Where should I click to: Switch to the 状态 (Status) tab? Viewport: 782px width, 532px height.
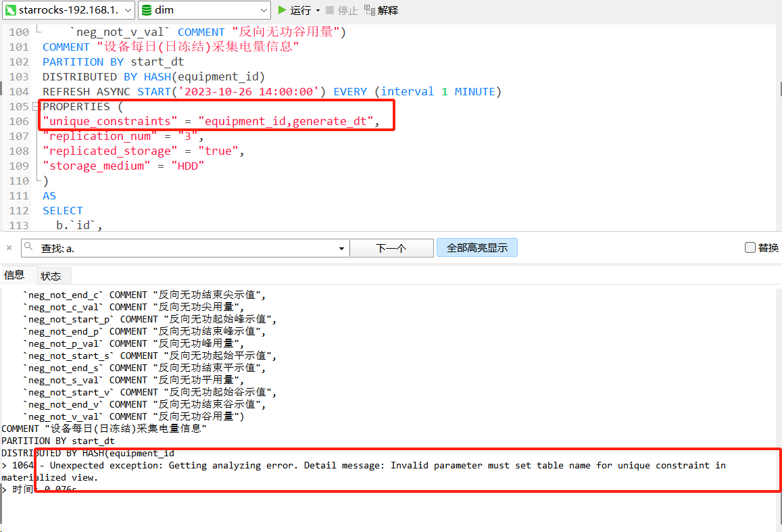[x=51, y=276]
